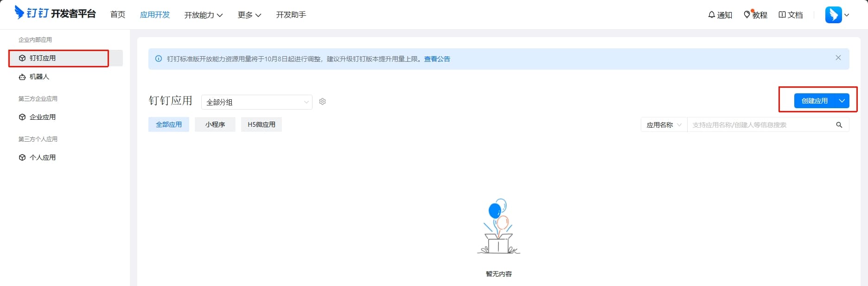
Task: Open the 查看公告 link
Action: 437,59
